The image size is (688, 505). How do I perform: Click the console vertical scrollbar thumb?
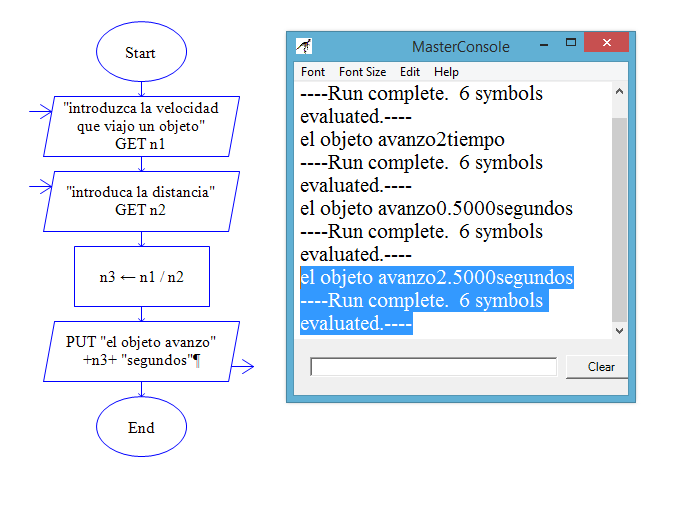(x=620, y=219)
